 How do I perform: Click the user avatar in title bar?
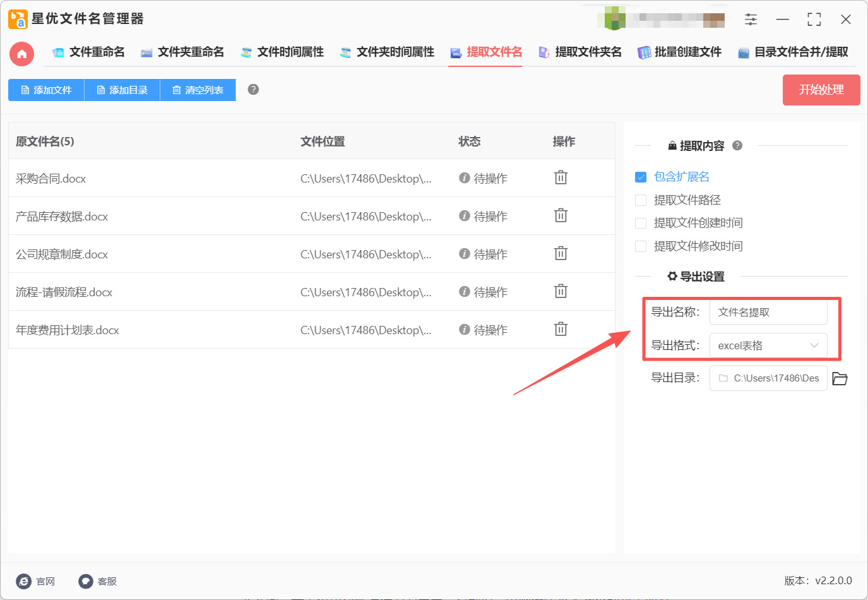(615, 19)
